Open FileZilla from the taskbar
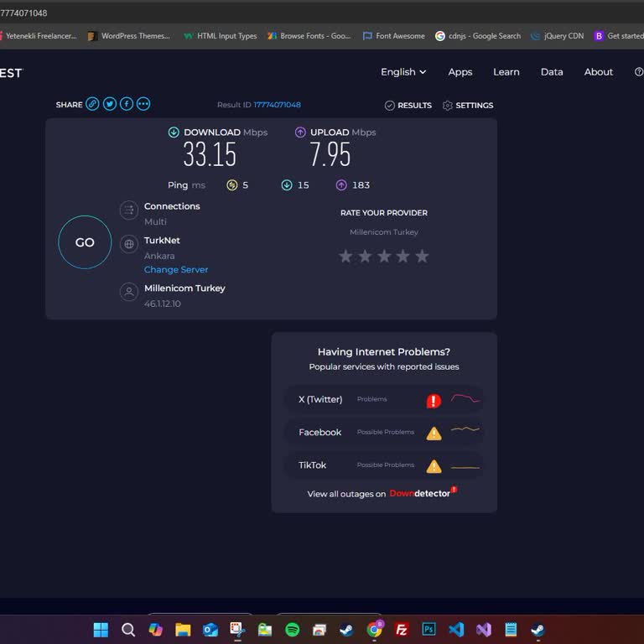644x644 pixels. pos(402,630)
